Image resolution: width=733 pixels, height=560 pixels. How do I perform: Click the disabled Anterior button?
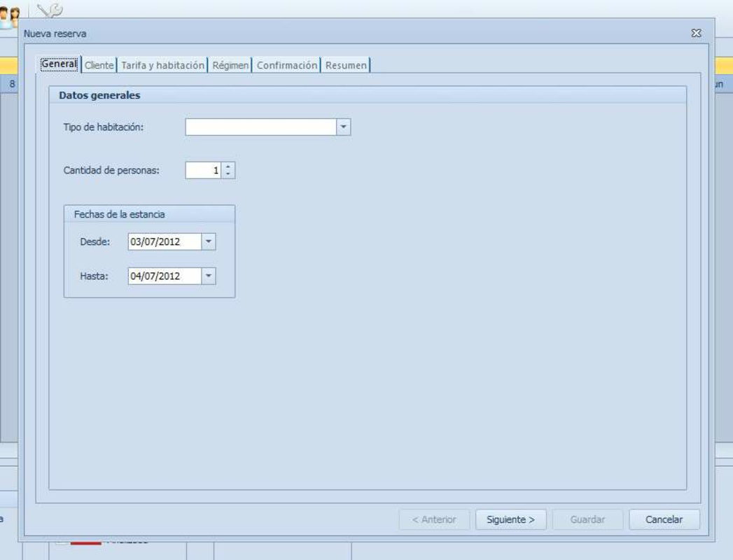coord(434,519)
